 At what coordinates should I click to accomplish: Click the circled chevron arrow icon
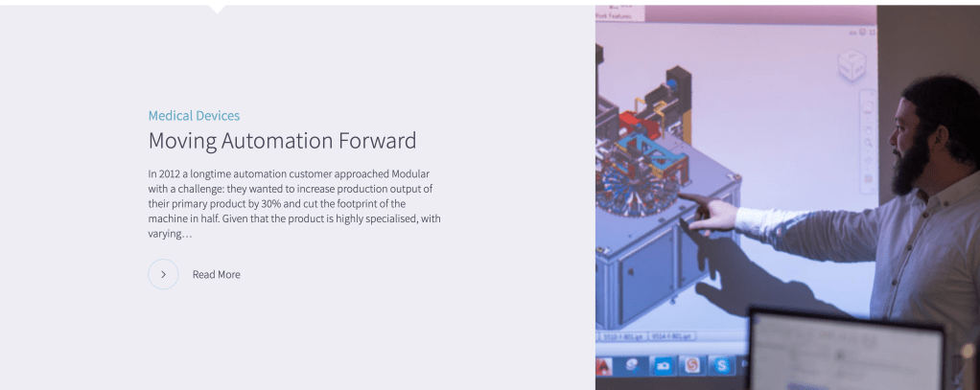point(163,274)
